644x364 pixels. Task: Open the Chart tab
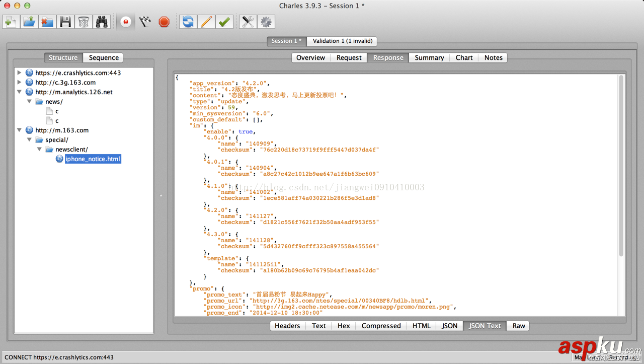point(464,58)
